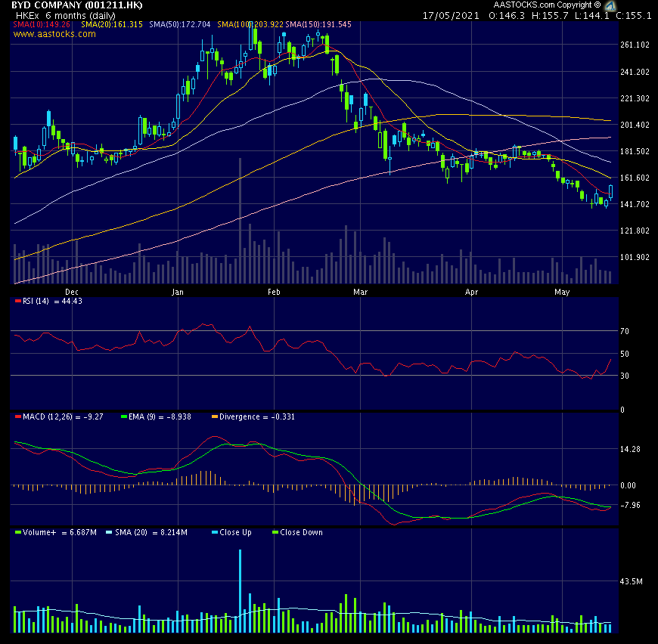Click the RSI axis value 70
Image resolution: width=658 pixels, height=644 pixels.
click(x=625, y=331)
